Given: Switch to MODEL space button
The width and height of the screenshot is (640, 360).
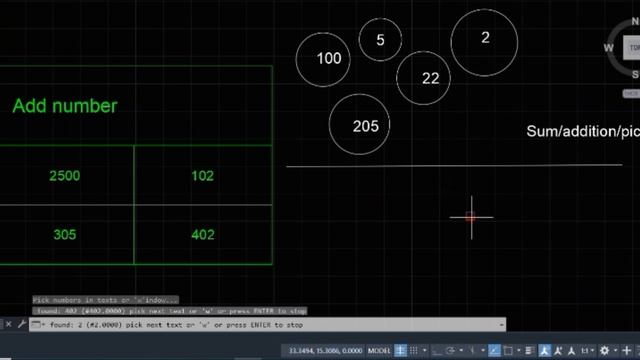Looking at the screenshot, I should tap(379, 350).
